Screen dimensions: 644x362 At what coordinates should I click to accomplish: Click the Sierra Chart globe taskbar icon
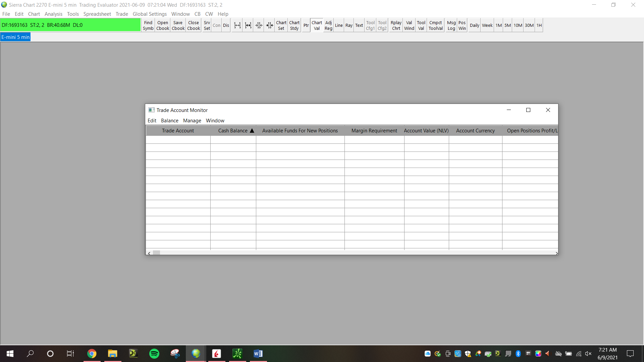tap(196, 354)
